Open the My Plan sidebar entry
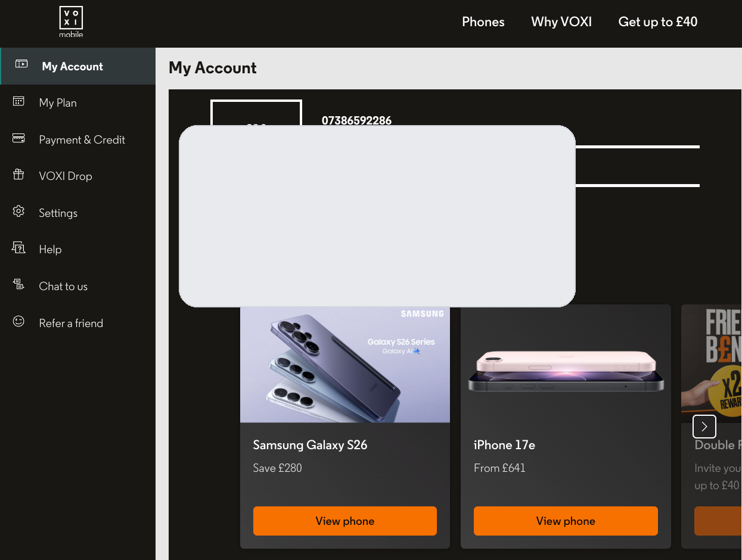 [77, 102]
